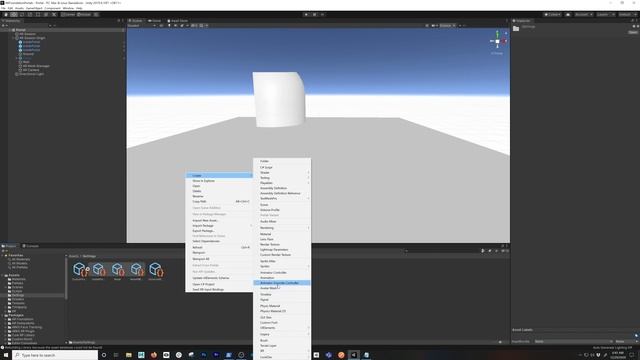
Task: Choose Material in Create submenu
Action: (x=282, y=234)
